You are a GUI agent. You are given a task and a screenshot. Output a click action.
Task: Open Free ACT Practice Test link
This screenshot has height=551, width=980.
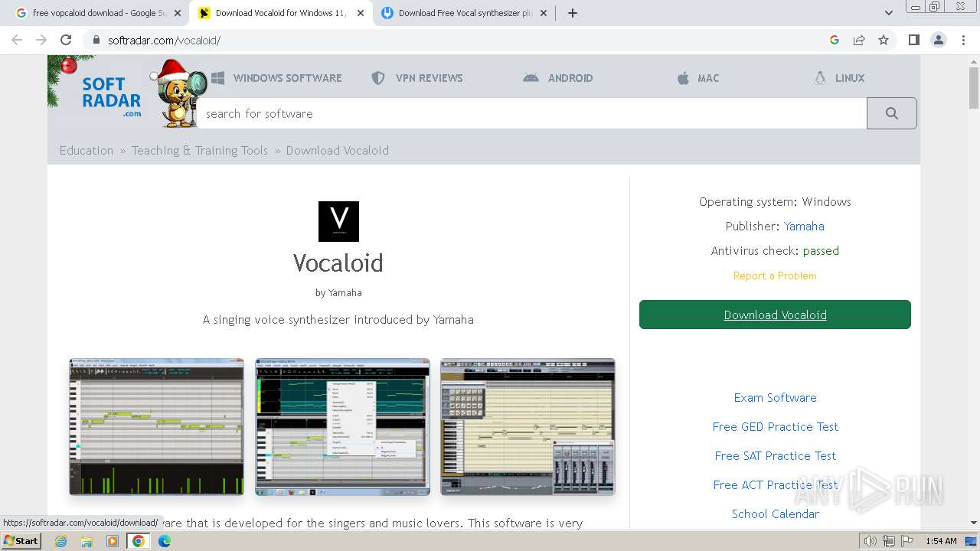tap(775, 484)
